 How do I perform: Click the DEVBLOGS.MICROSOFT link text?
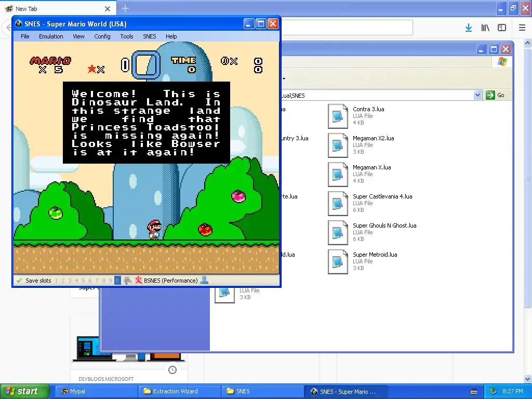106,379
